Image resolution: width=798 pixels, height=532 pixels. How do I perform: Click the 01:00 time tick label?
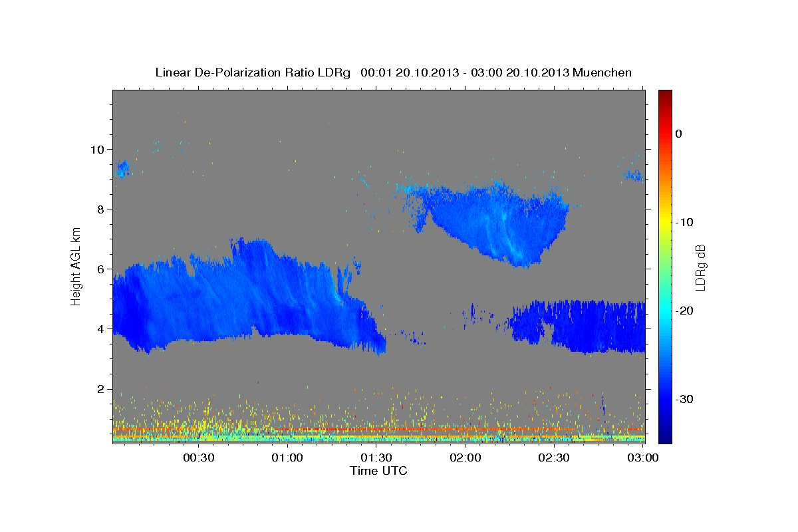click(287, 458)
